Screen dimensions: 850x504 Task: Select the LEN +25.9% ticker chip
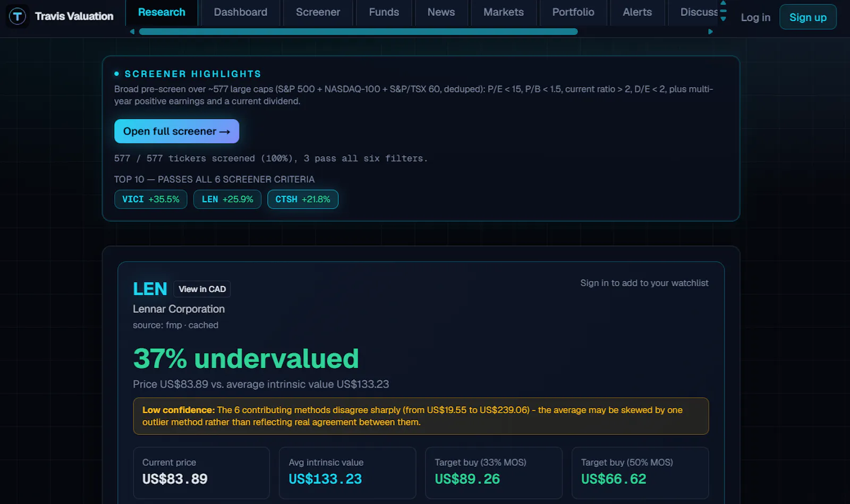pyautogui.click(x=227, y=199)
